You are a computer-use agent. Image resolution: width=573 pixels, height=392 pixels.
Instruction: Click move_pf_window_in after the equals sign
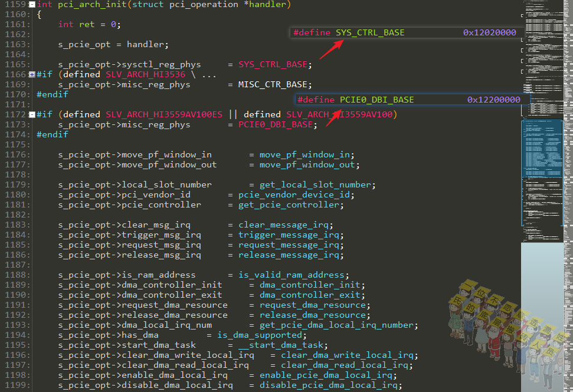click(x=304, y=155)
